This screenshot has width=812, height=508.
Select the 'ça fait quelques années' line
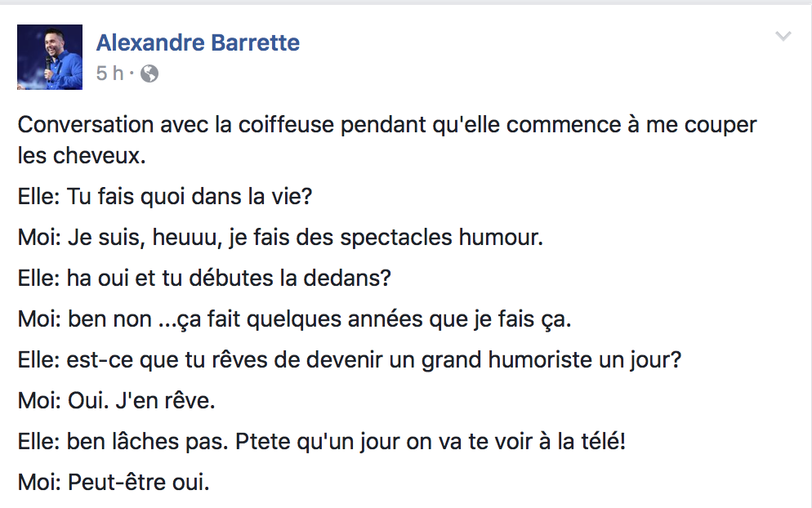coord(295,319)
